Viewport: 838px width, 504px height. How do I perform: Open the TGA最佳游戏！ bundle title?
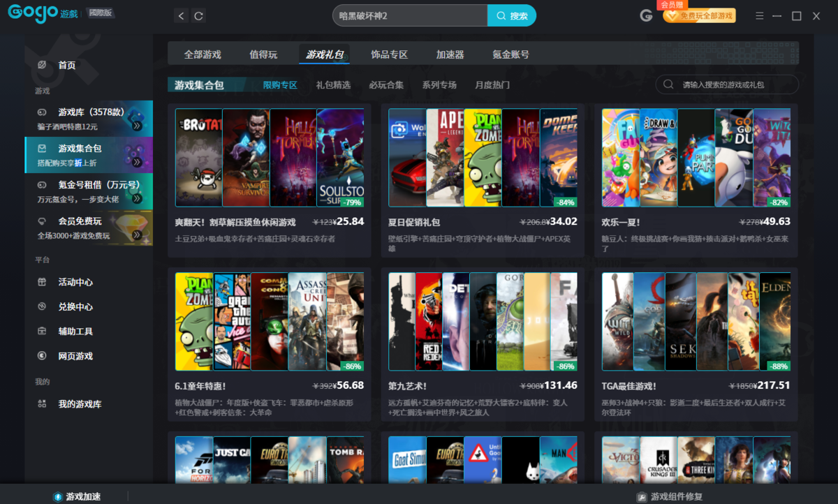tap(629, 385)
